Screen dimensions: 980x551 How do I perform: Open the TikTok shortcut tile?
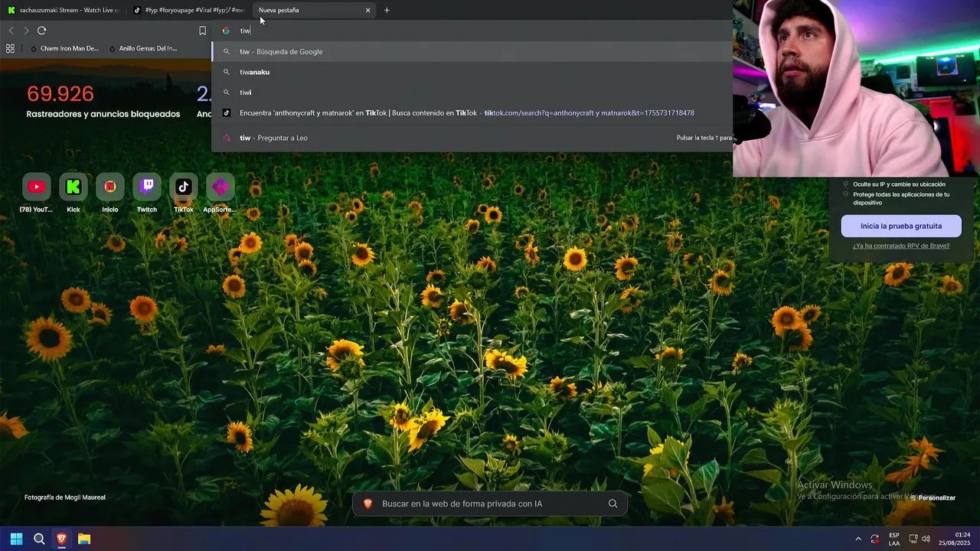[184, 187]
